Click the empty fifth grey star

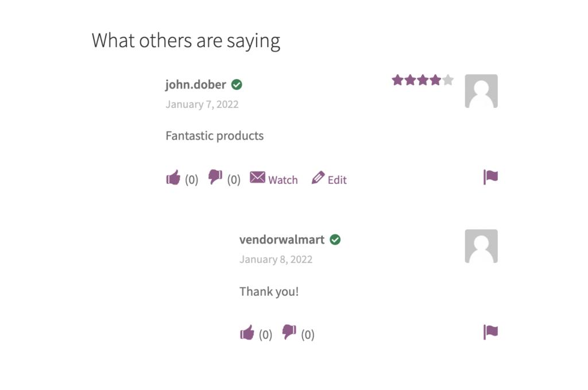click(448, 80)
